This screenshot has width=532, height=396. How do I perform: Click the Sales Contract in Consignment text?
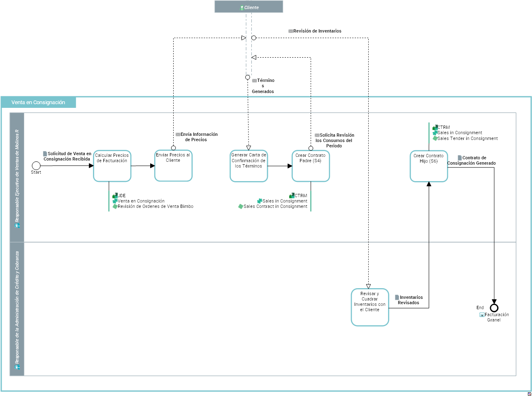(x=275, y=207)
